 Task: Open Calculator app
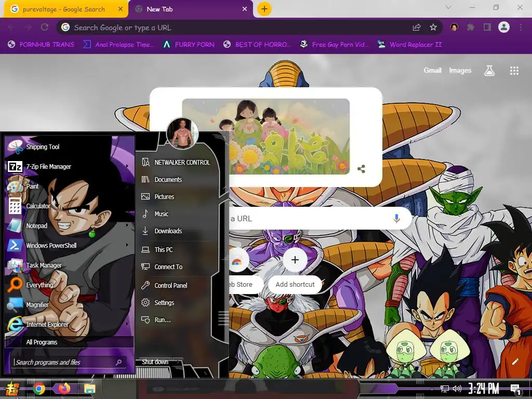(x=69, y=206)
